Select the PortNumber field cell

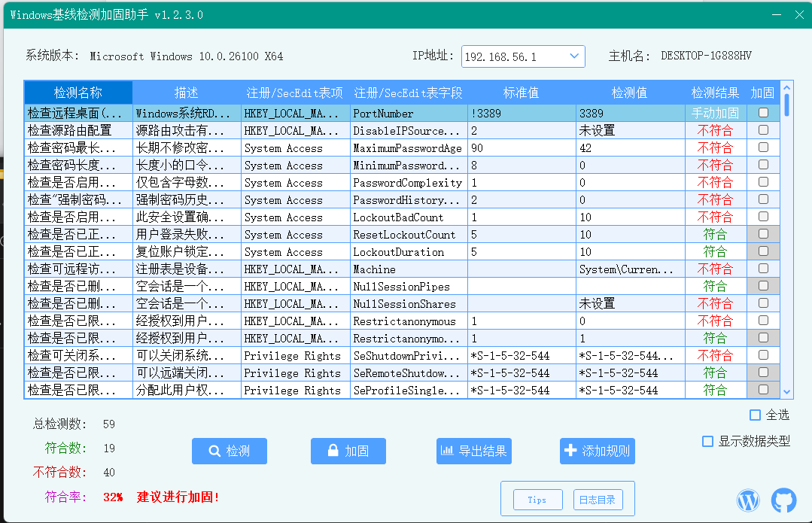click(x=409, y=114)
